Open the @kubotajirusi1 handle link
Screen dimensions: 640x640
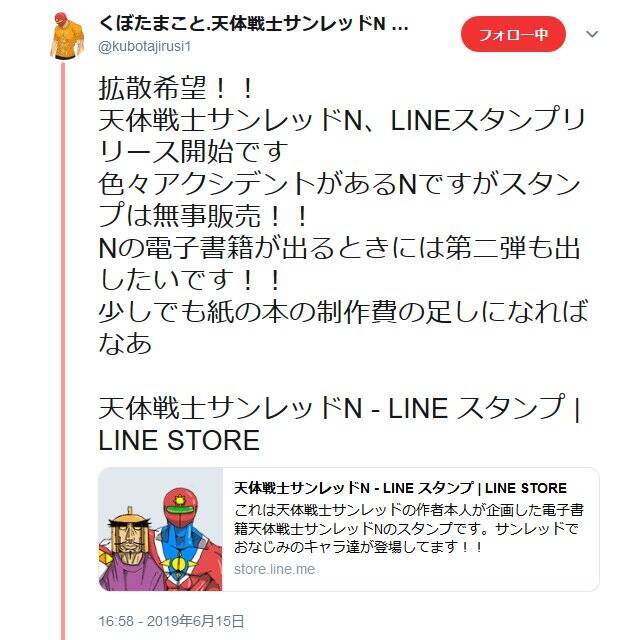[x=144, y=47]
